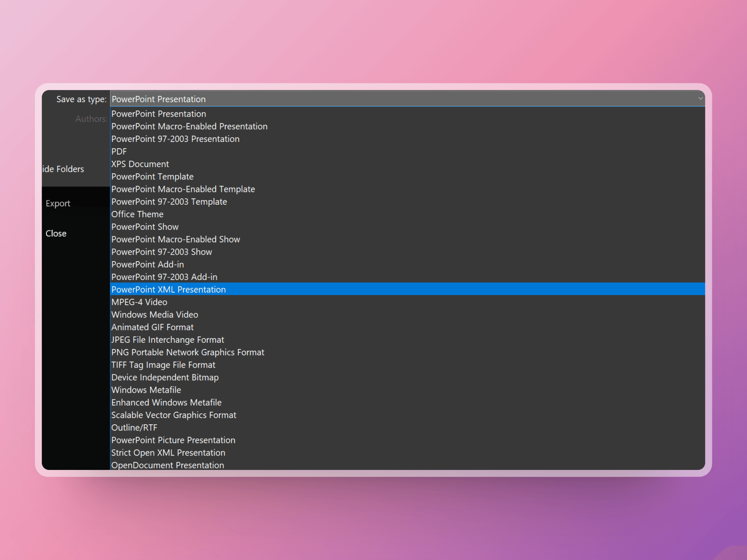747x560 pixels.
Task: Pick PowerPoint Macro-Enabled Template
Action: (407, 189)
